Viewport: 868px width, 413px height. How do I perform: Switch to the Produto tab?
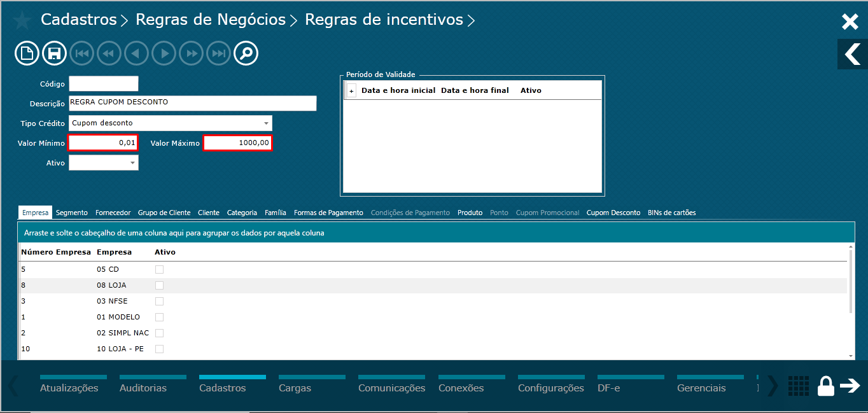470,213
